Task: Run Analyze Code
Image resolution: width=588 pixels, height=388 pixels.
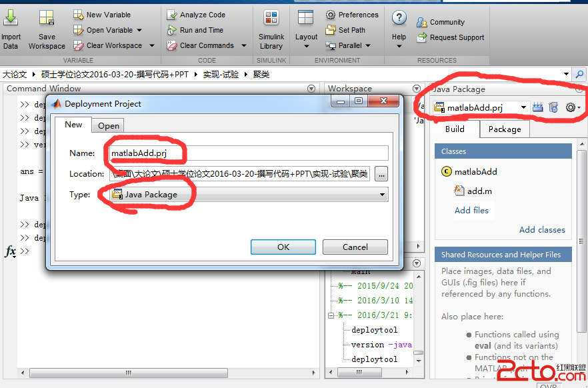Action: coord(196,15)
